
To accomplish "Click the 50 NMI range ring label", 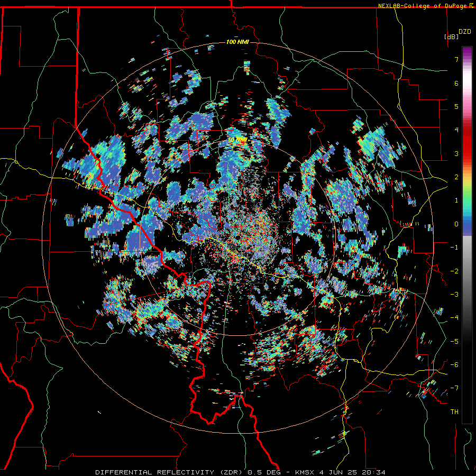I will [x=237, y=140].
